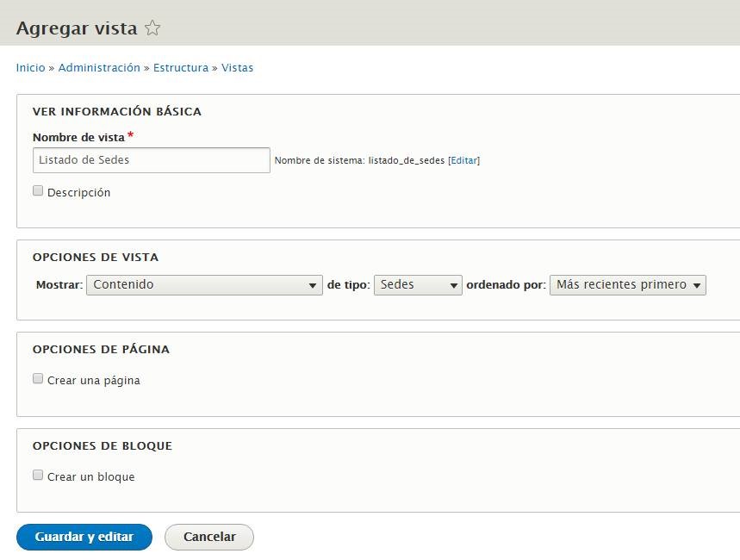This screenshot has width=740, height=560.
Task: Add page to shortcuts with star icon
Action: click(152, 28)
